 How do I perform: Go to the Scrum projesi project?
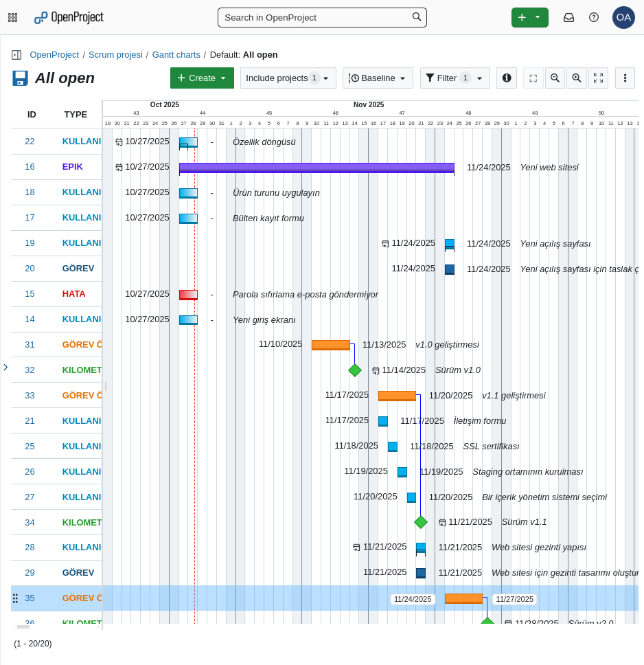(115, 54)
